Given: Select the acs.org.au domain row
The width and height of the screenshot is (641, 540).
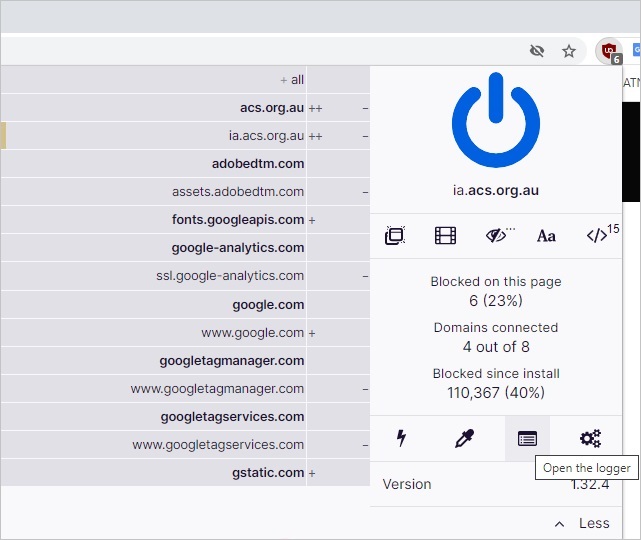Looking at the screenshot, I should coord(271,108).
